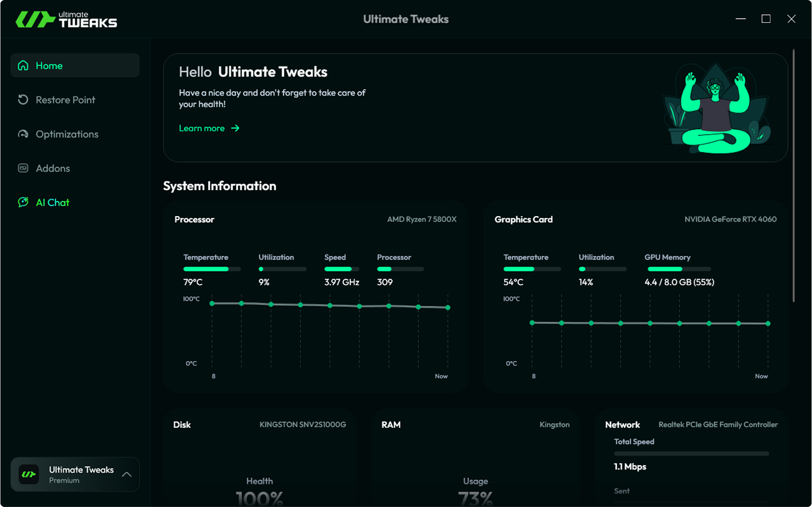Open the AI Chat page

pyautogui.click(x=75, y=202)
